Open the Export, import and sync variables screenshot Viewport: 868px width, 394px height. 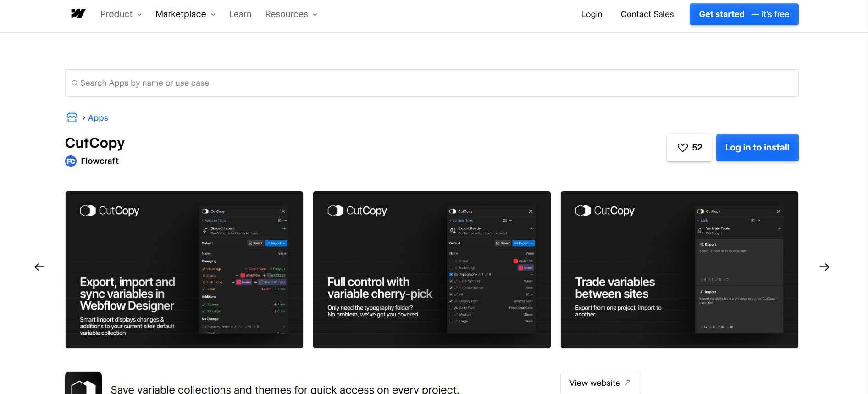(x=184, y=270)
